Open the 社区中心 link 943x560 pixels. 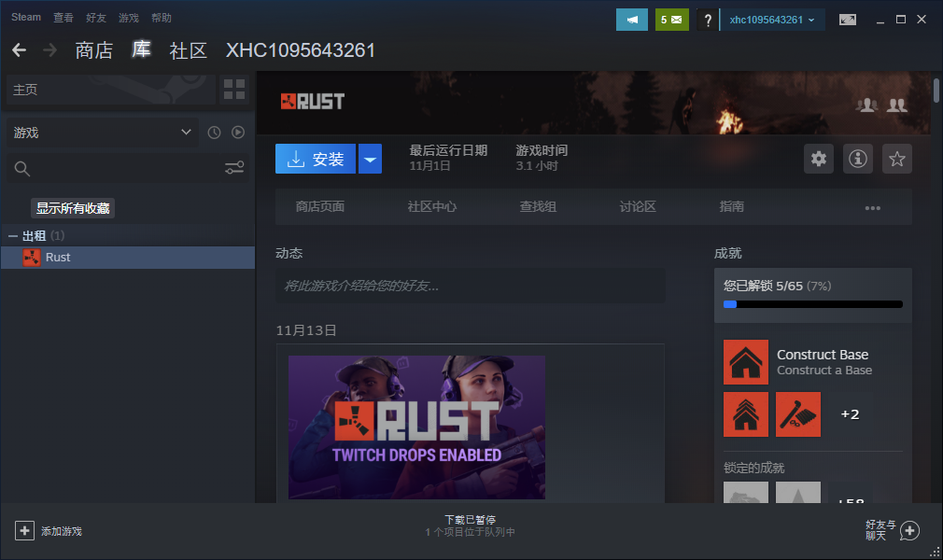pyautogui.click(x=431, y=207)
